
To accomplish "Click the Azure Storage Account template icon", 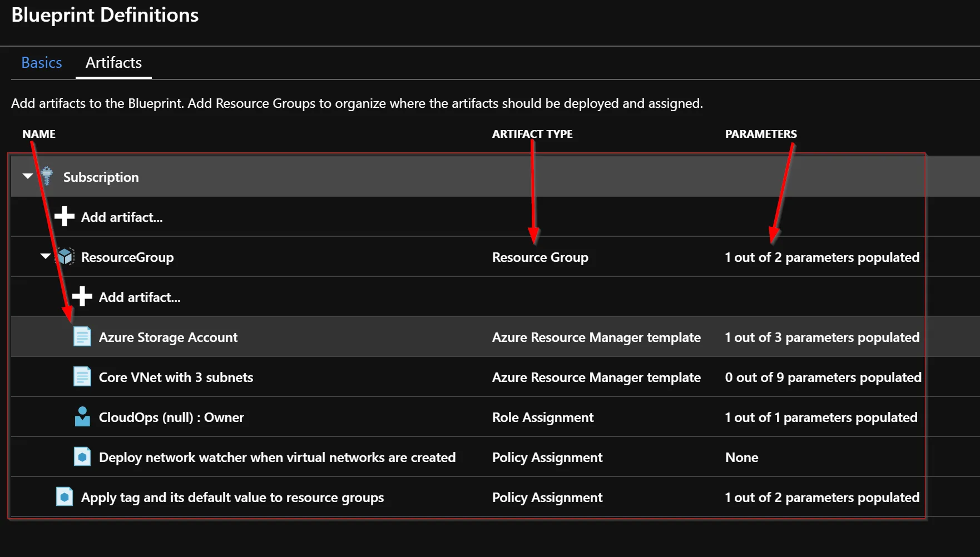I will point(82,336).
